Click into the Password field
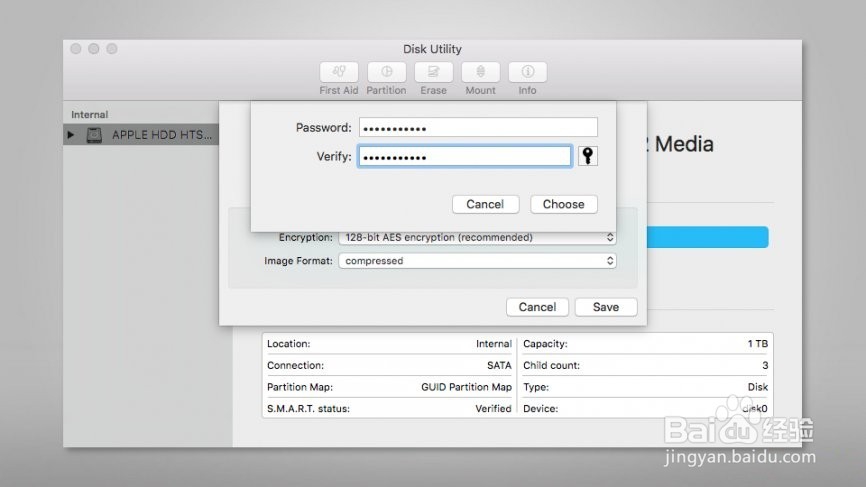The width and height of the screenshot is (866, 487). 478,128
